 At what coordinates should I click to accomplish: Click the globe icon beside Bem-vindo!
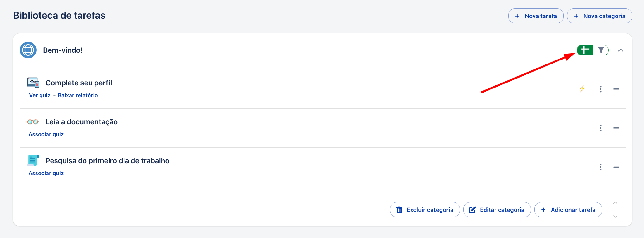28,50
